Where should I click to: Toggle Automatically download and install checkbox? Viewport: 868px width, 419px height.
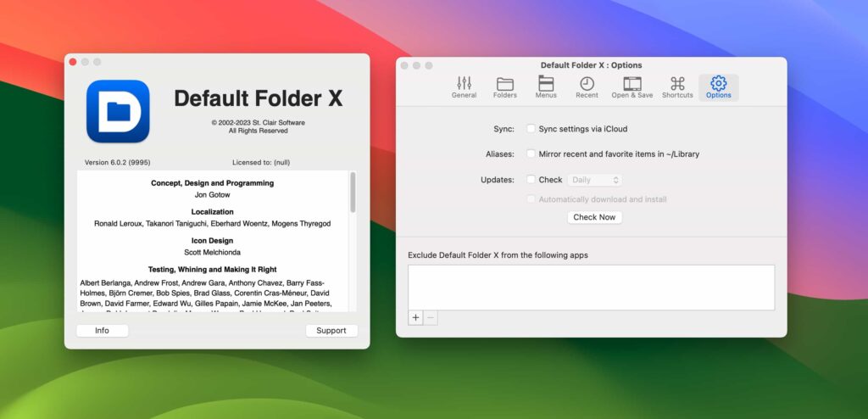click(x=531, y=199)
